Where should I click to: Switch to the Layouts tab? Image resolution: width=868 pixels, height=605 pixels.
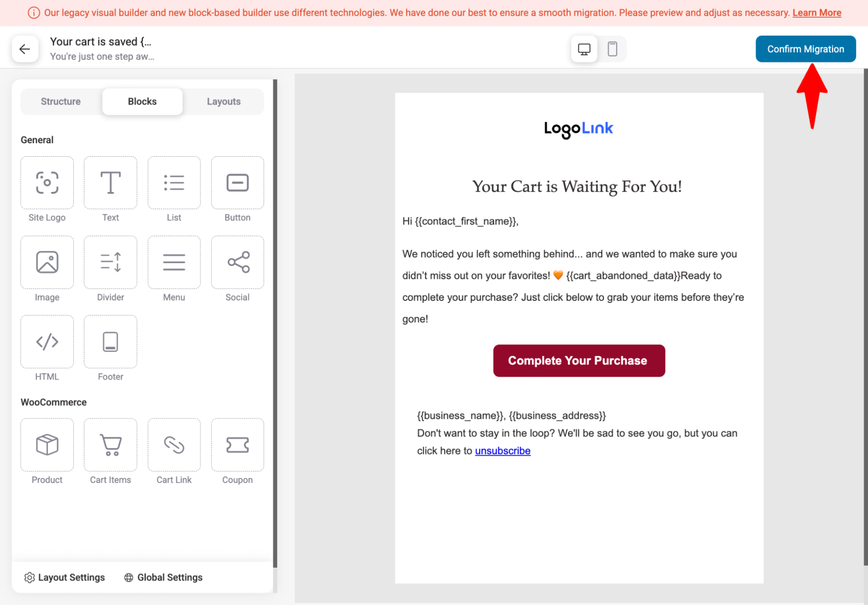[x=224, y=101]
